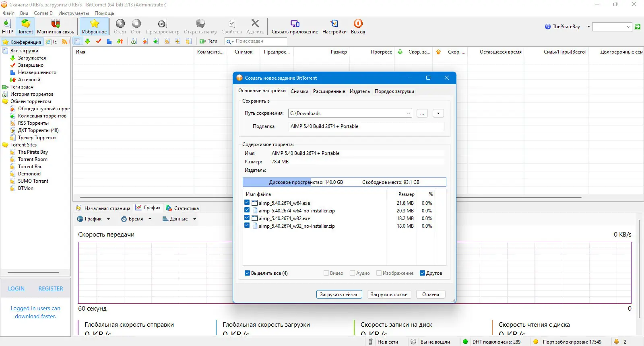
Task: Click the Свойства toolbar icon
Action: (231, 23)
